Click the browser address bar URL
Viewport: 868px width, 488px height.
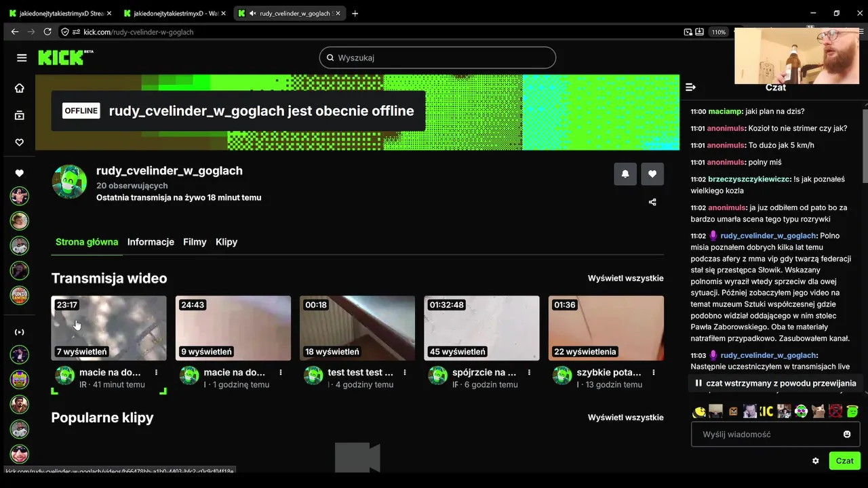click(138, 32)
